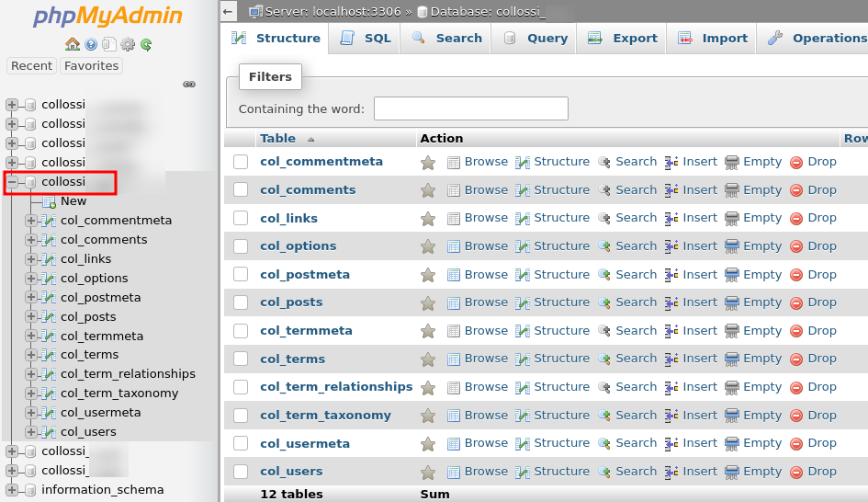This screenshot has height=502, width=868.
Task: Star col_posts table as favorite
Action: tap(427, 302)
